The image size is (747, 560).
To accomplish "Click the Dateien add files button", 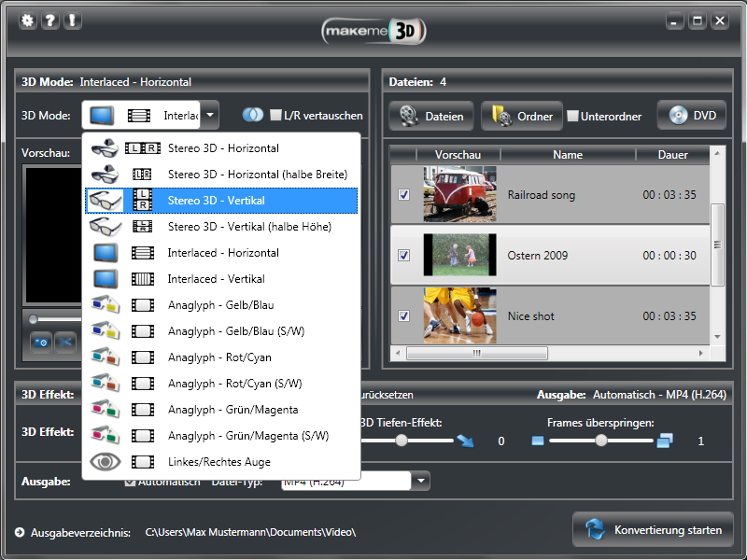I will pyautogui.click(x=432, y=116).
